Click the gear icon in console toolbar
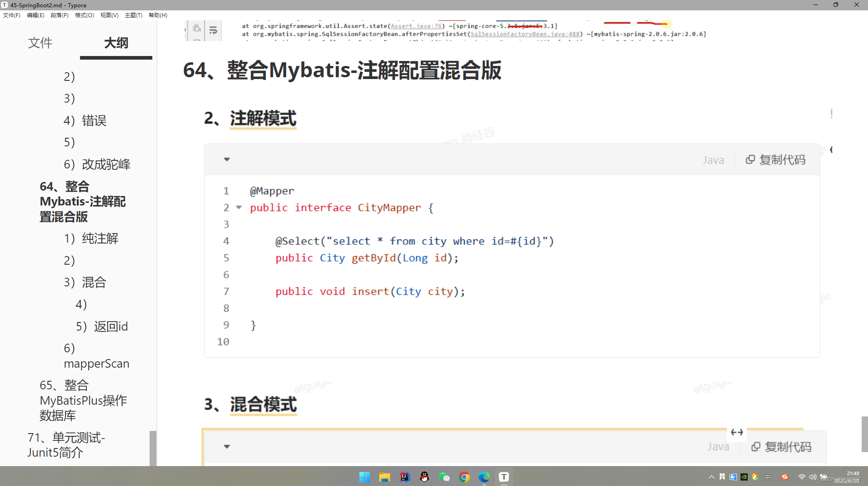This screenshot has height=486, width=868. (x=197, y=28)
